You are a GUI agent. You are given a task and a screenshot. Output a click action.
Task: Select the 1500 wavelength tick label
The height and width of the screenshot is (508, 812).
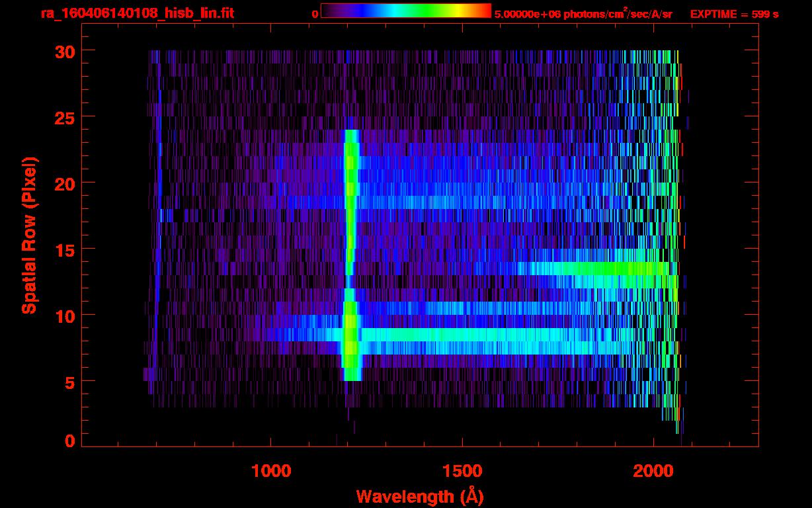coord(462,471)
